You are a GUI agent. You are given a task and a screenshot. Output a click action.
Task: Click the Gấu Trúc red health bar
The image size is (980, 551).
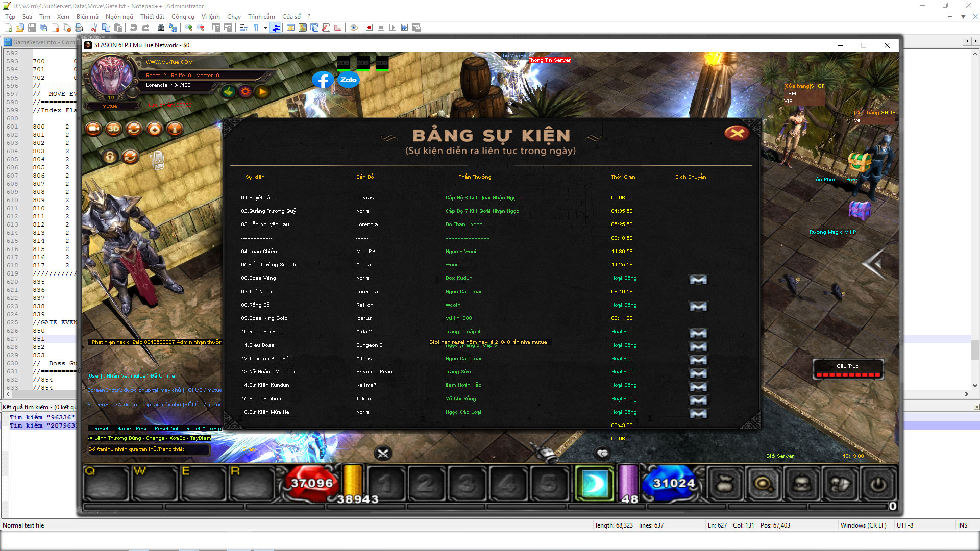[848, 375]
